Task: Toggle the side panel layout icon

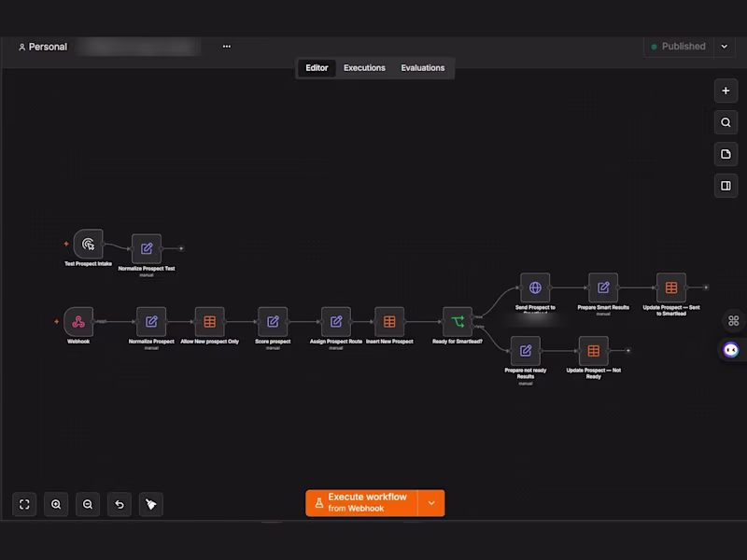Action: coord(726,186)
